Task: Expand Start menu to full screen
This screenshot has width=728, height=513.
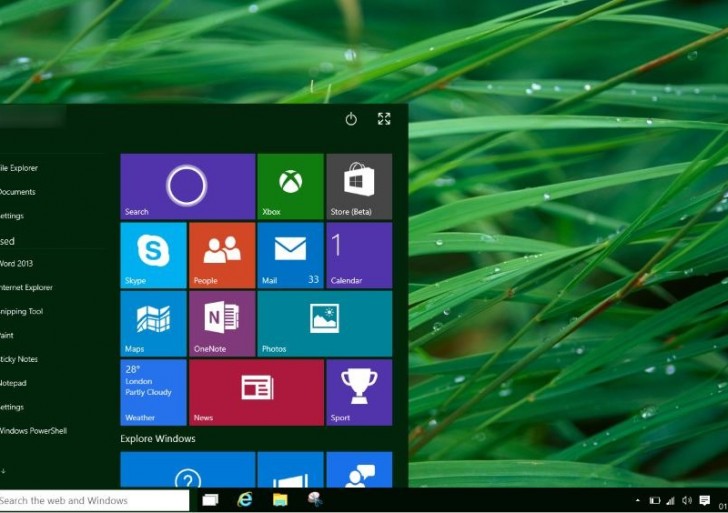Action: point(384,119)
